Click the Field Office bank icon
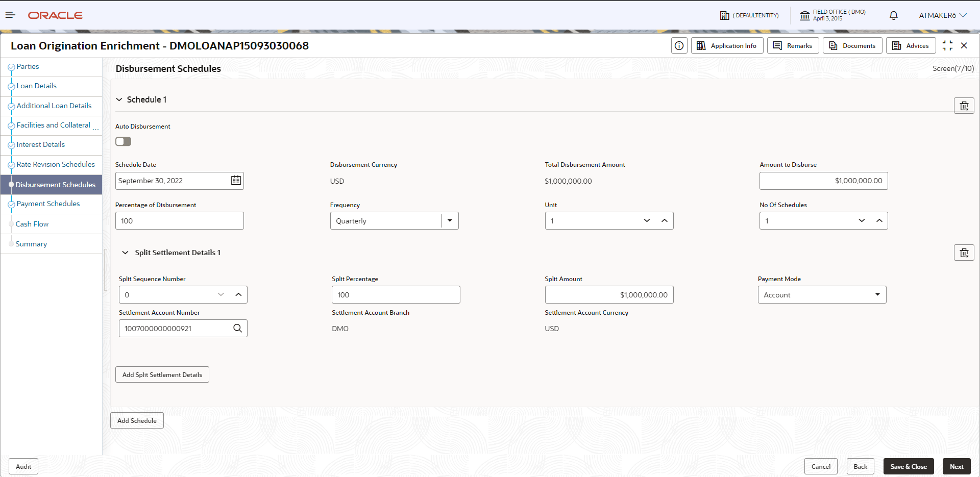The image size is (980, 477). 805,15
